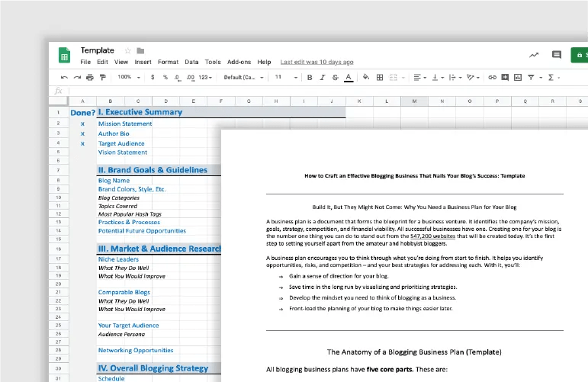Open the Tools menu
Viewport: 588px width, 382px height.
pyautogui.click(x=213, y=62)
